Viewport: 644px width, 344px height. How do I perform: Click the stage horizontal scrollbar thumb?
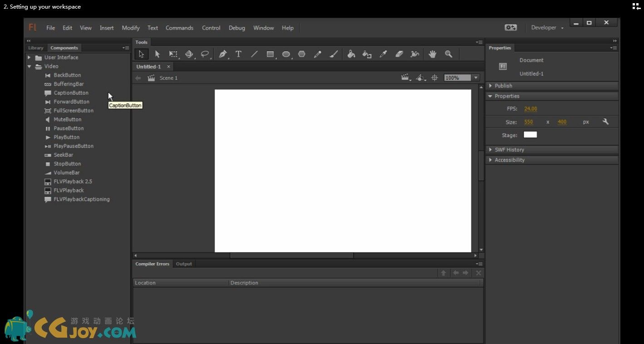coord(291,256)
